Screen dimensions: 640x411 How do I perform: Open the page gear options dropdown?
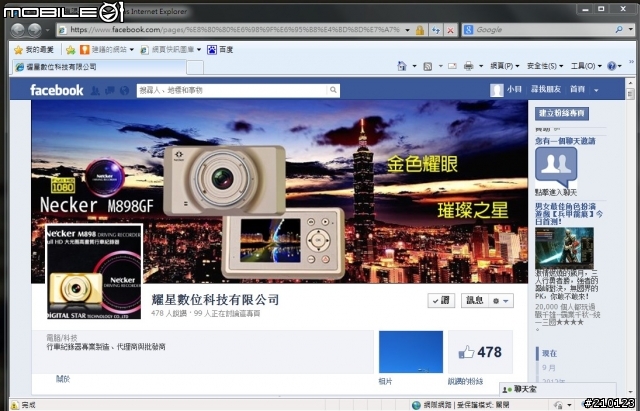[x=501, y=301]
